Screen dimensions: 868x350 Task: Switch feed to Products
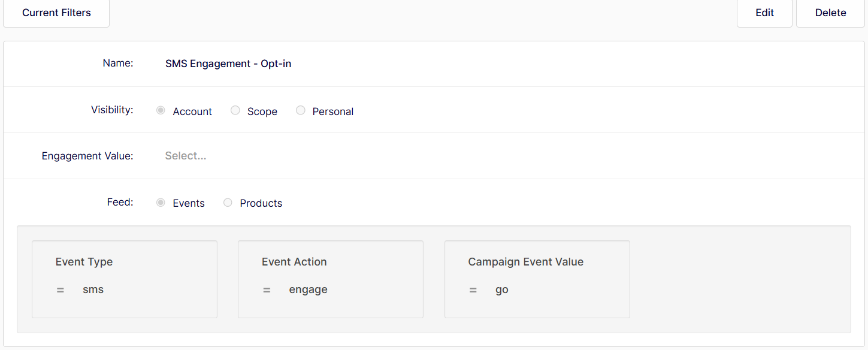coord(228,203)
